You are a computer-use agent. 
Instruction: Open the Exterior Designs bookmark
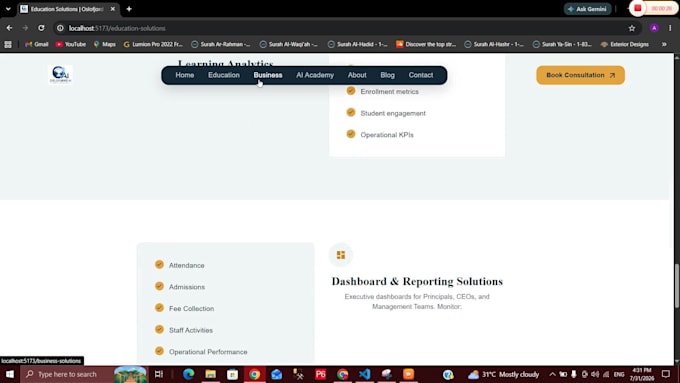tap(624, 44)
